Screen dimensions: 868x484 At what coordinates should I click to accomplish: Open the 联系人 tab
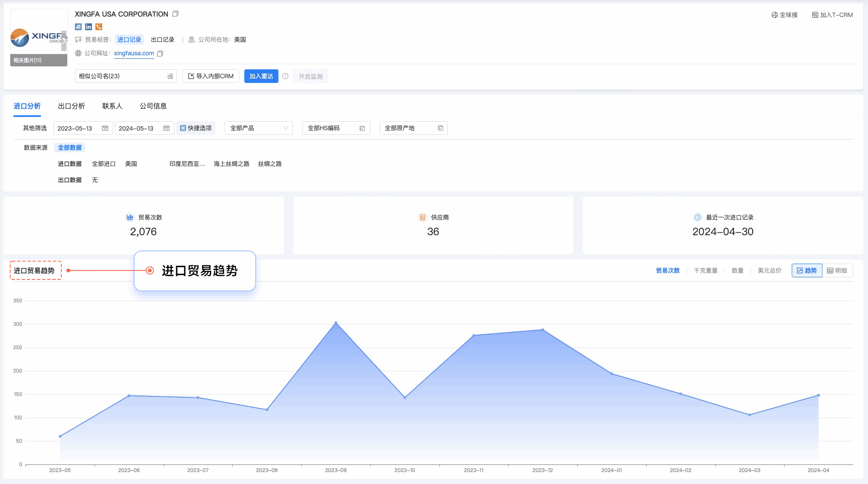point(112,106)
